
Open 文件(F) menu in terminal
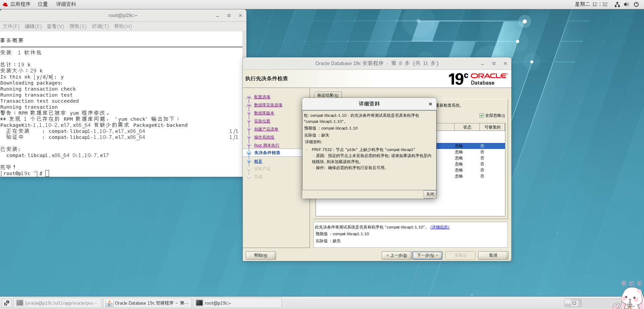(11, 26)
